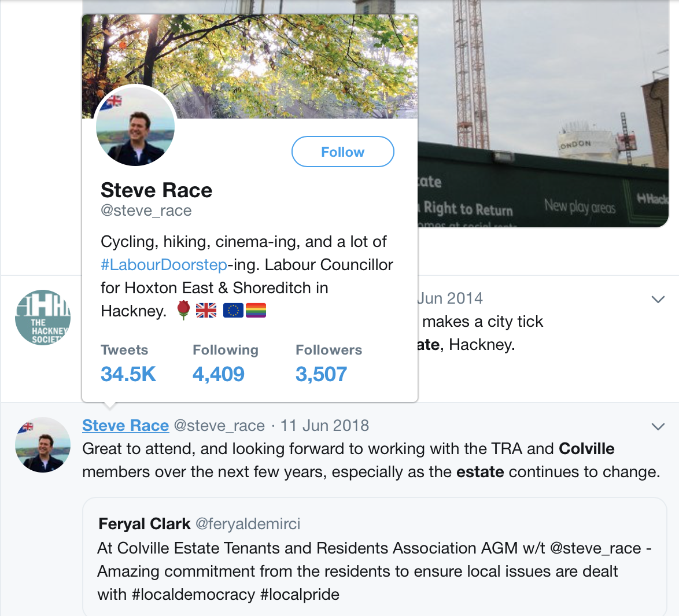Expand the options chevron on the Jun 2014 tweet
This screenshot has width=679, height=616.
658,299
